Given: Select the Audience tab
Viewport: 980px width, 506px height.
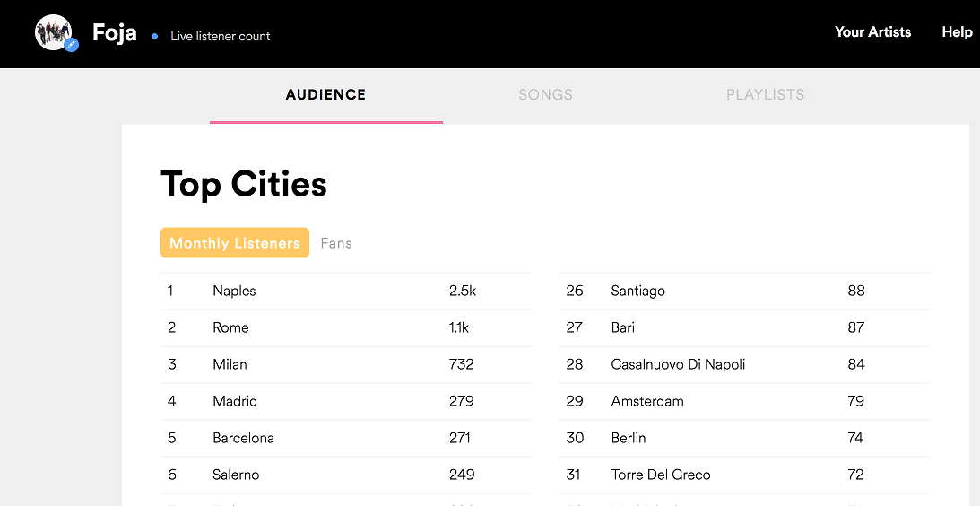Looking at the screenshot, I should click(x=325, y=94).
